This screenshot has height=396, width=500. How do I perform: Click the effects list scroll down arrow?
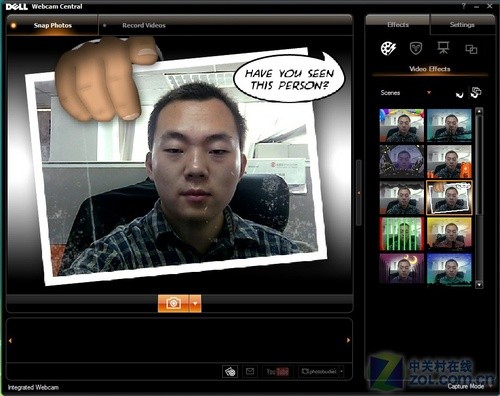point(479,284)
